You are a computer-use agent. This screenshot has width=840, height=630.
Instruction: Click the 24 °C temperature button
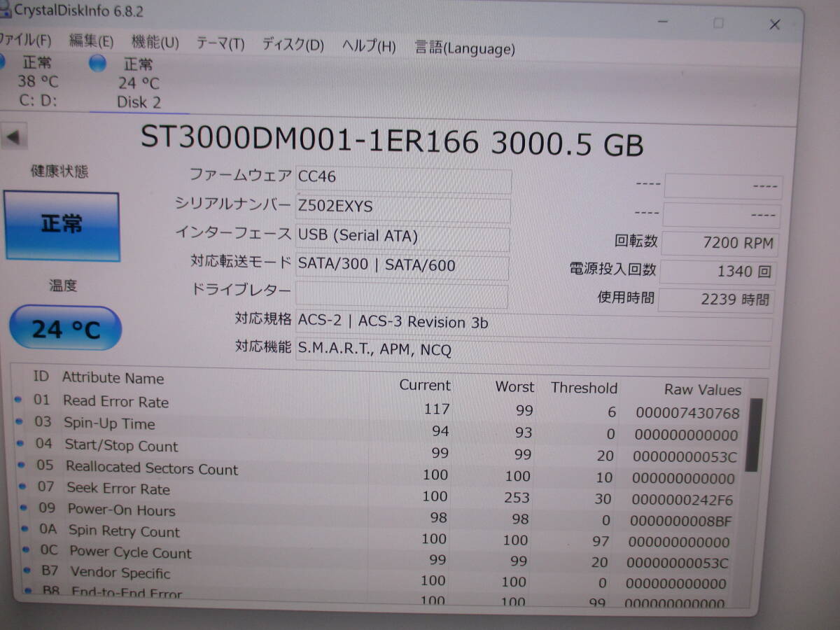(65, 328)
